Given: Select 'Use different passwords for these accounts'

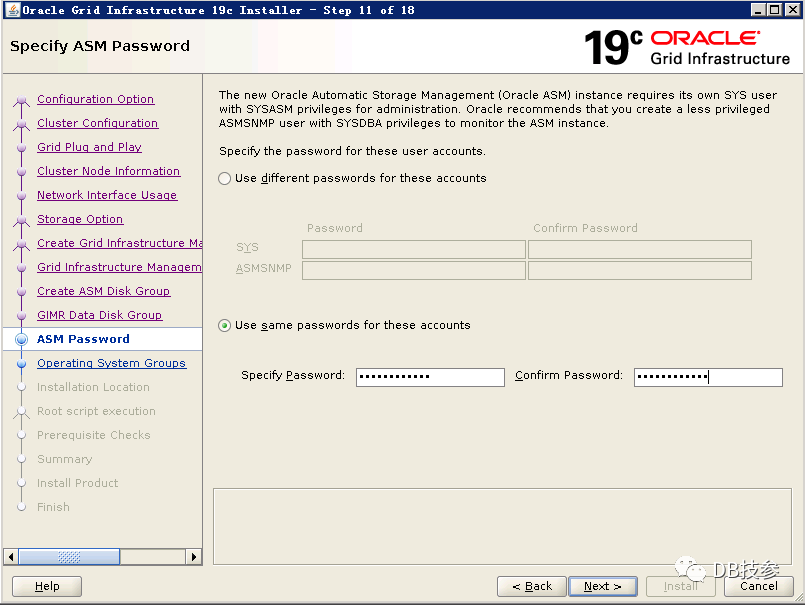Looking at the screenshot, I should coord(224,178).
